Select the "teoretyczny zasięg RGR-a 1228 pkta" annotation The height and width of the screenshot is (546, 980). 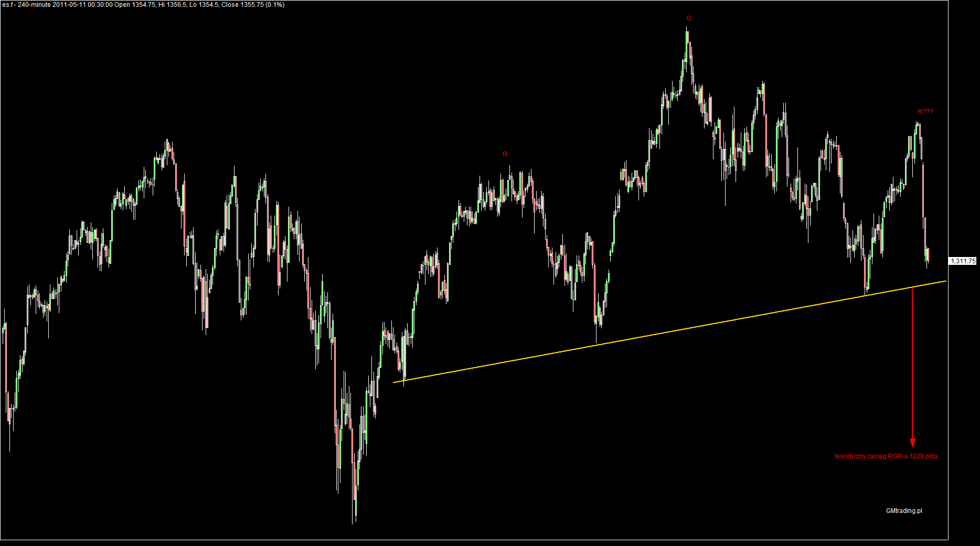point(886,456)
